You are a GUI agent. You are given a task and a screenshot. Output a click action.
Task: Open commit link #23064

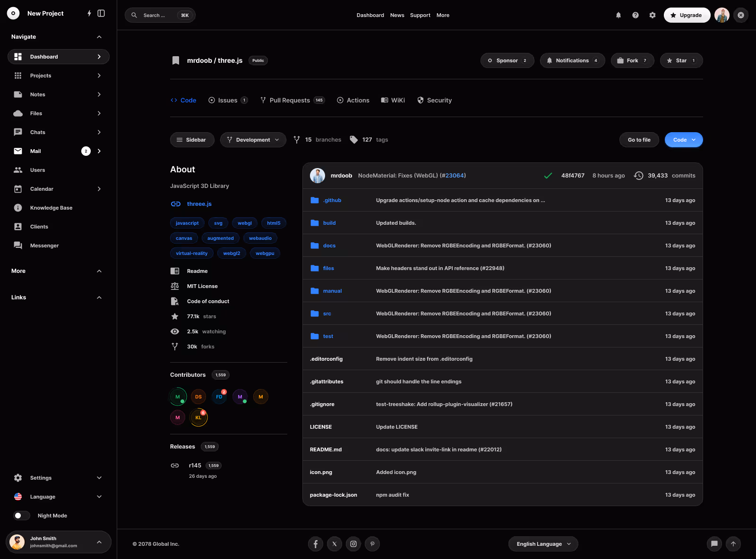point(454,176)
